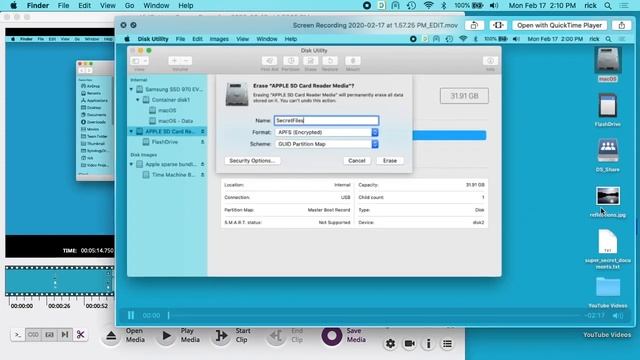The height and width of the screenshot is (360, 640).
Task: Select FlashDrive in Disk Utility sidebar
Action: pyautogui.click(x=164, y=142)
